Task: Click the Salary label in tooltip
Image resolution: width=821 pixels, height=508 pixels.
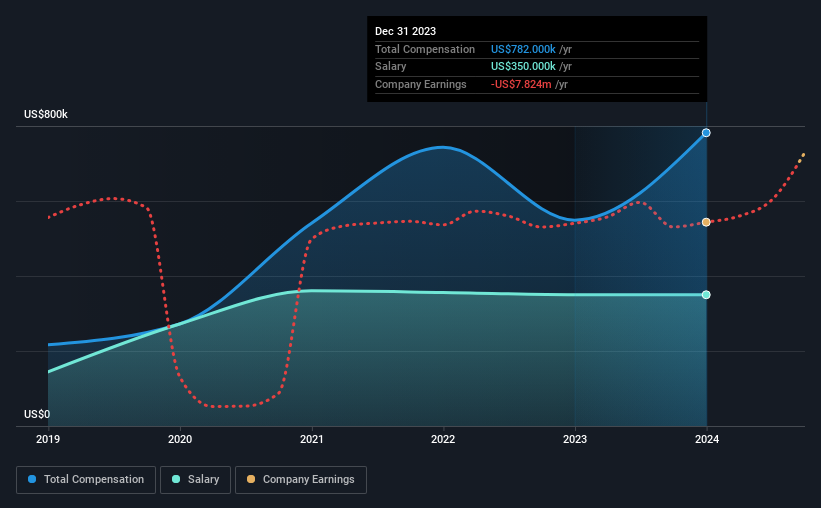Action: [x=391, y=67]
